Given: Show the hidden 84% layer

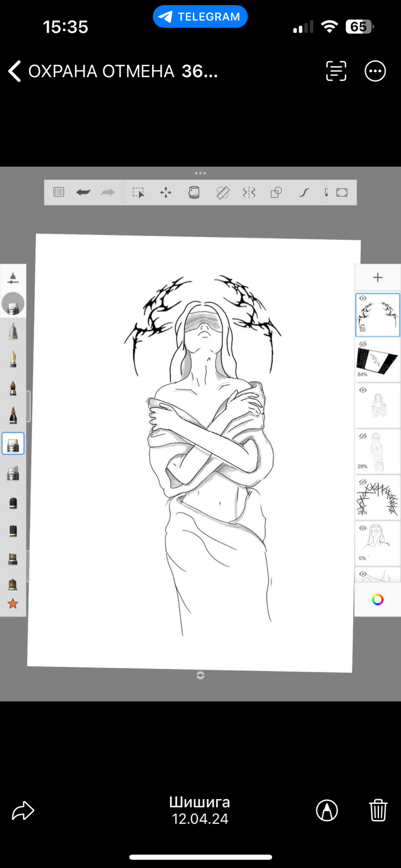Looking at the screenshot, I should coord(363,344).
